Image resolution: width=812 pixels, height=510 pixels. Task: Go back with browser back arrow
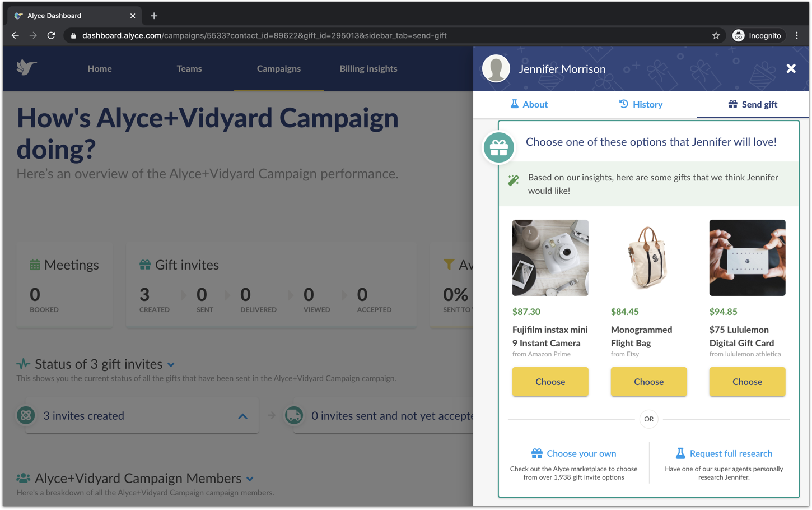tap(15, 35)
